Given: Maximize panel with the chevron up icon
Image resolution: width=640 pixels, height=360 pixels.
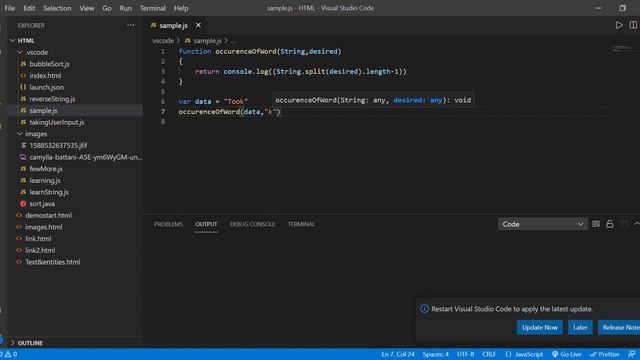Looking at the screenshot, I should [x=637, y=224].
